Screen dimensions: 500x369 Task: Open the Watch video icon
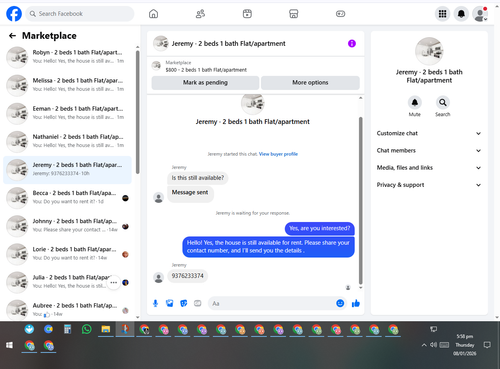[x=247, y=14]
